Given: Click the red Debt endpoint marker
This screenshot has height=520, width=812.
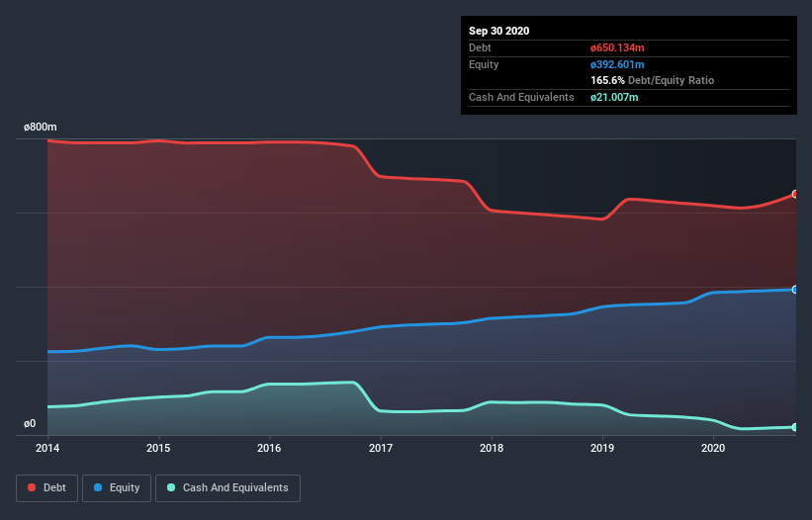Looking at the screenshot, I should pyautogui.click(x=795, y=194).
